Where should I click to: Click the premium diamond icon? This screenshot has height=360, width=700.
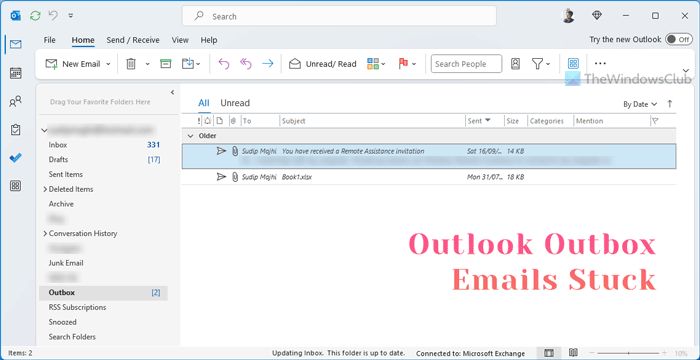[597, 16]
